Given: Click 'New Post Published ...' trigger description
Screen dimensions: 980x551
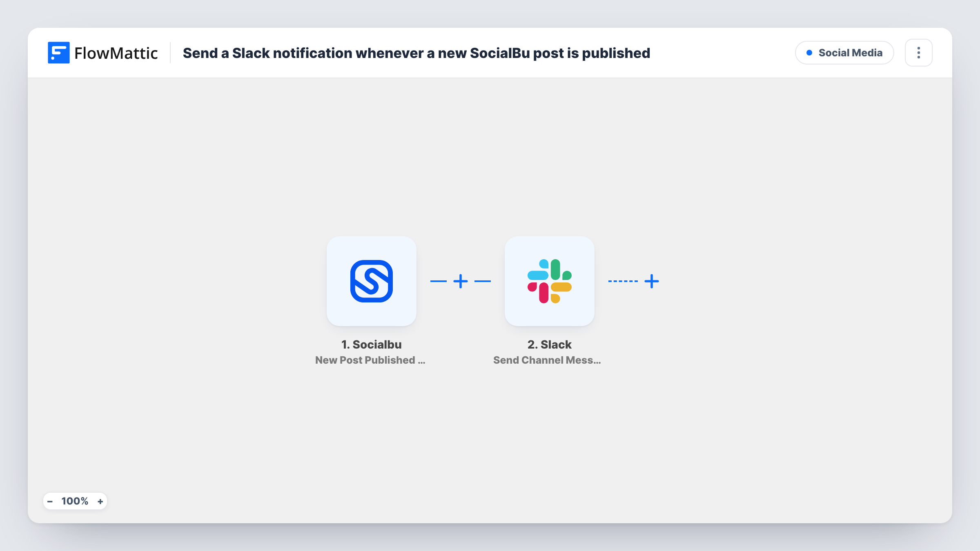Looking at the screenshot, I should [370, 360].
